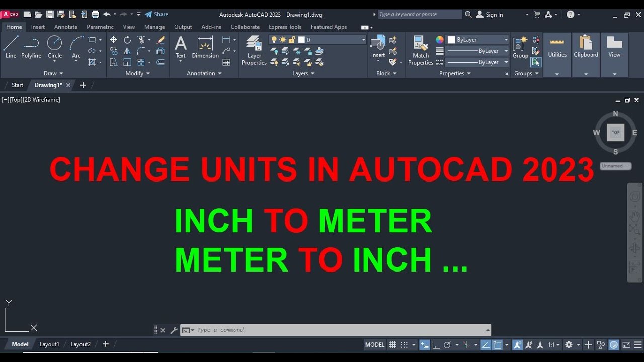Open the Express Tools tab

(x=285, y=27)
